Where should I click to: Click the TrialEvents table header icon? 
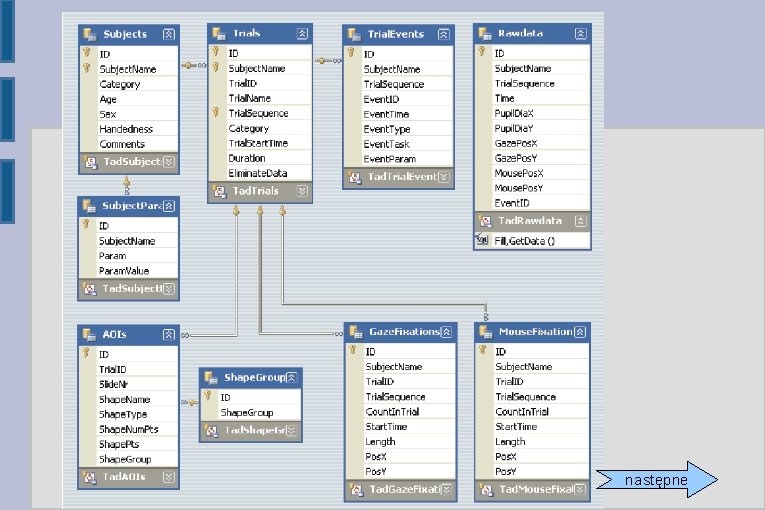pyautogui.click(x=354, y=35)
